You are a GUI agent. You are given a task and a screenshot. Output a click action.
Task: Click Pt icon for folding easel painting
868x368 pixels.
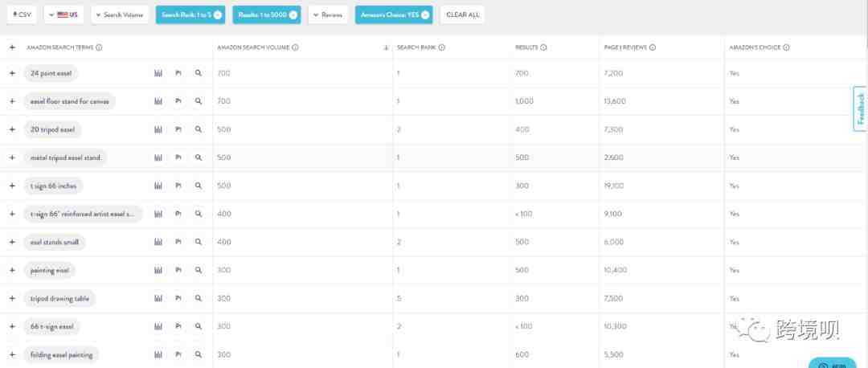coord(178,354)
